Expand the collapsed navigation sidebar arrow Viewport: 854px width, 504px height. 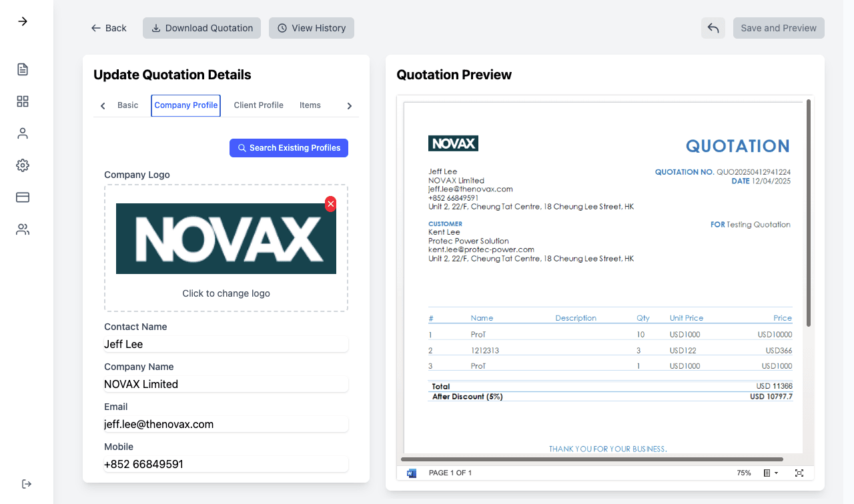[22, 21]
